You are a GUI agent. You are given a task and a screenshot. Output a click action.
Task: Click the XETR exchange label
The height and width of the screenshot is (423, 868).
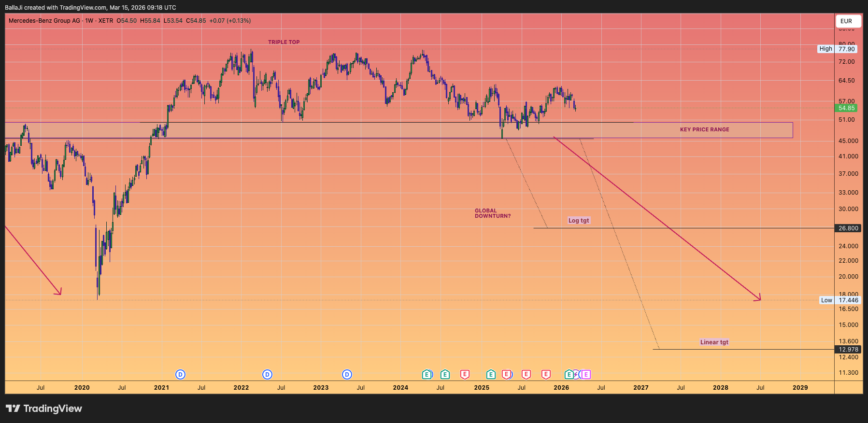point(106,21)
